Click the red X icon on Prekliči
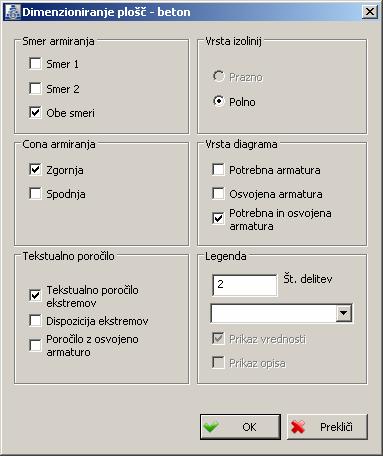383x456 pixels. coord(298,427)
